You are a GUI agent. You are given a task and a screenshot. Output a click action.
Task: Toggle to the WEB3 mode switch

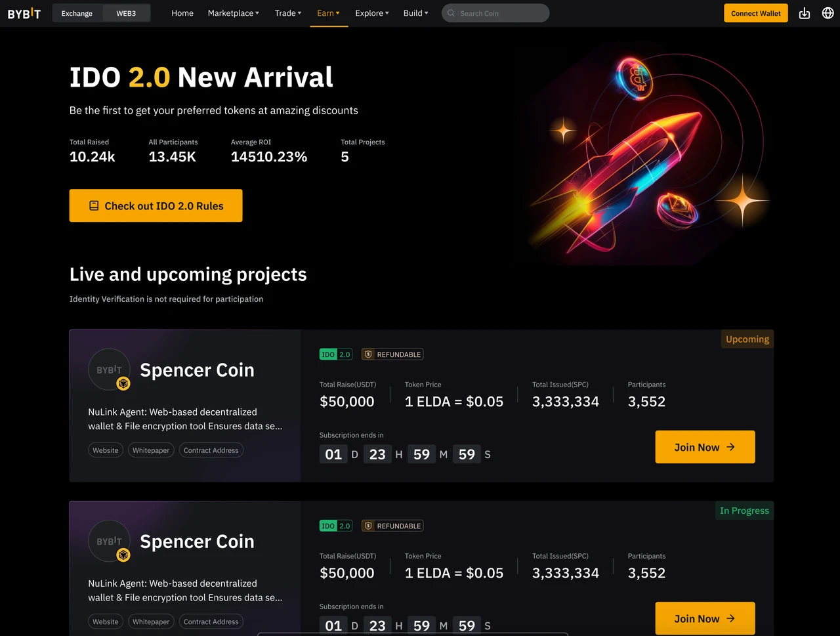coord(126,12)
